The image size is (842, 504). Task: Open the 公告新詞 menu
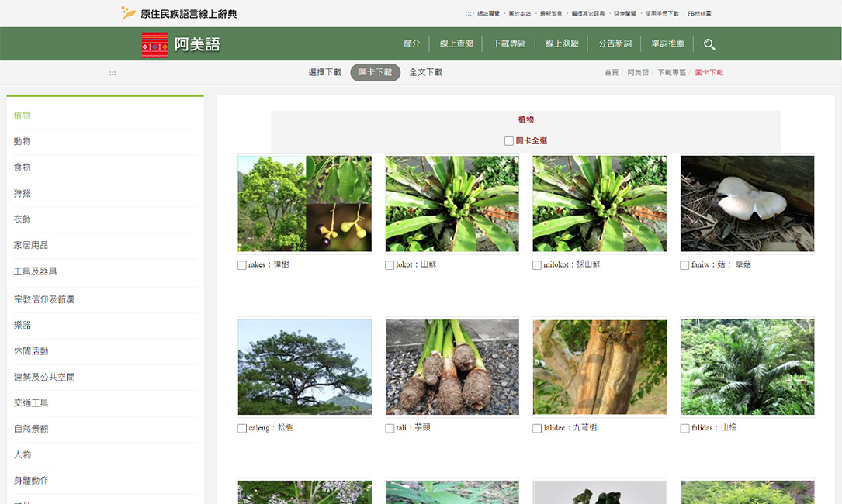coord(615,43)
